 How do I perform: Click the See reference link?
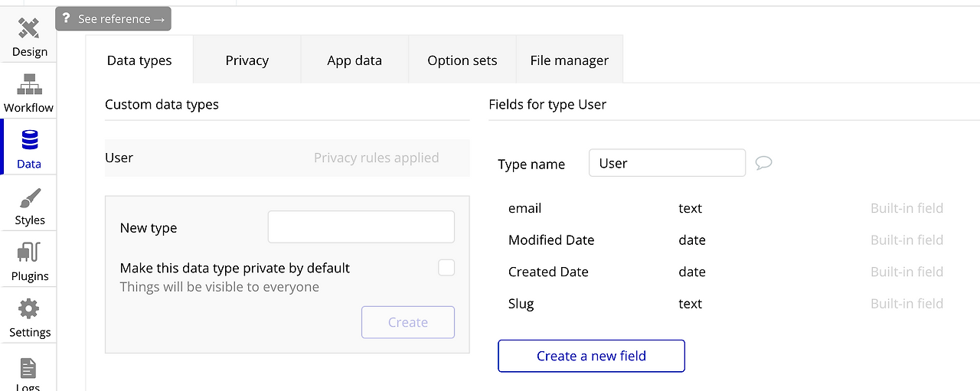click(121, 18)
